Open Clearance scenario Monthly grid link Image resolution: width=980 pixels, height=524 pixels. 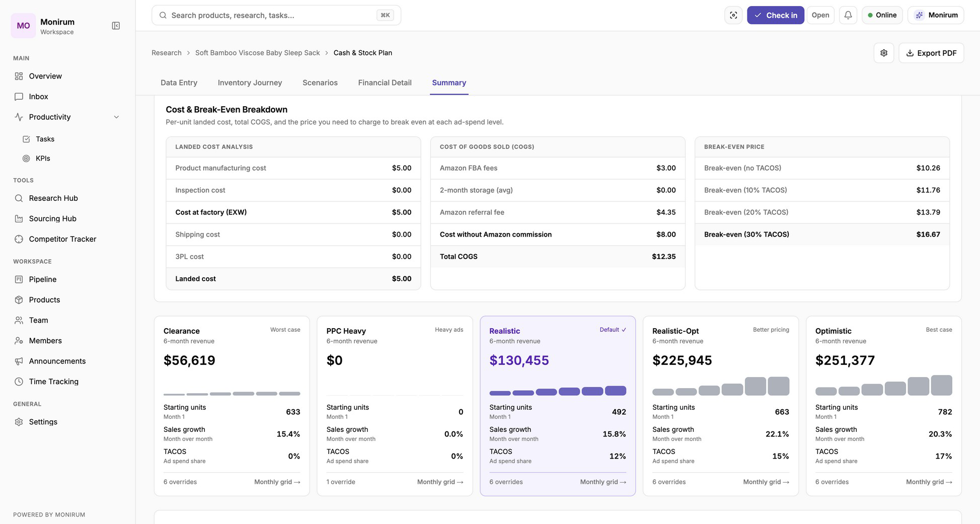pos(277,482)
